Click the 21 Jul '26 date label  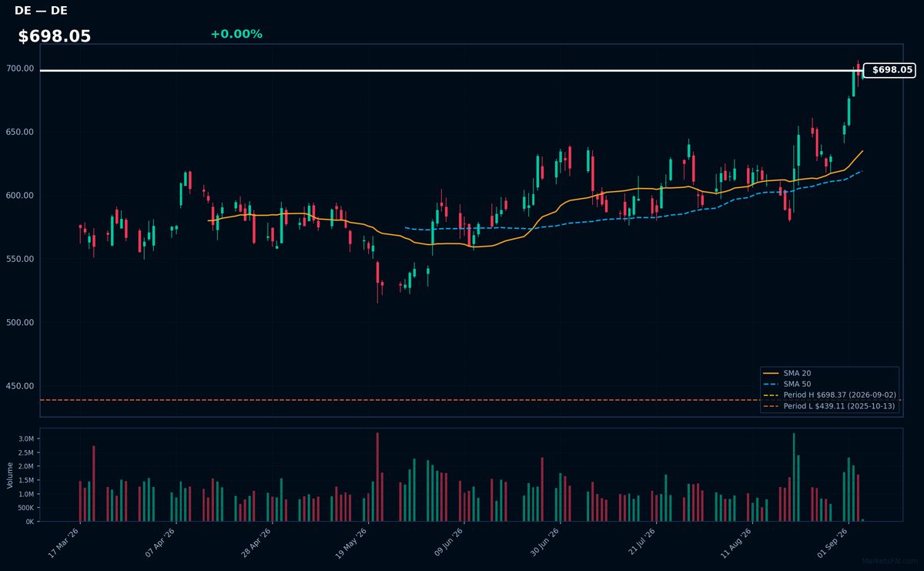(640, 542)
